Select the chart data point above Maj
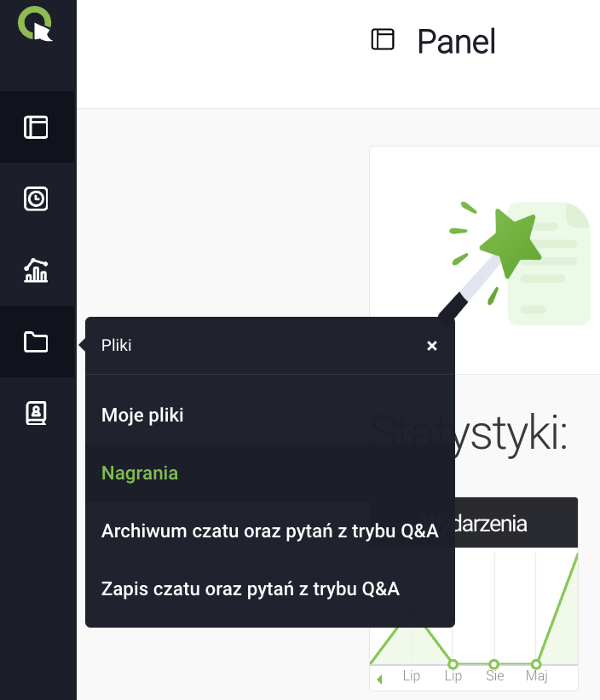The image size is (600, 700). point(536,664)
